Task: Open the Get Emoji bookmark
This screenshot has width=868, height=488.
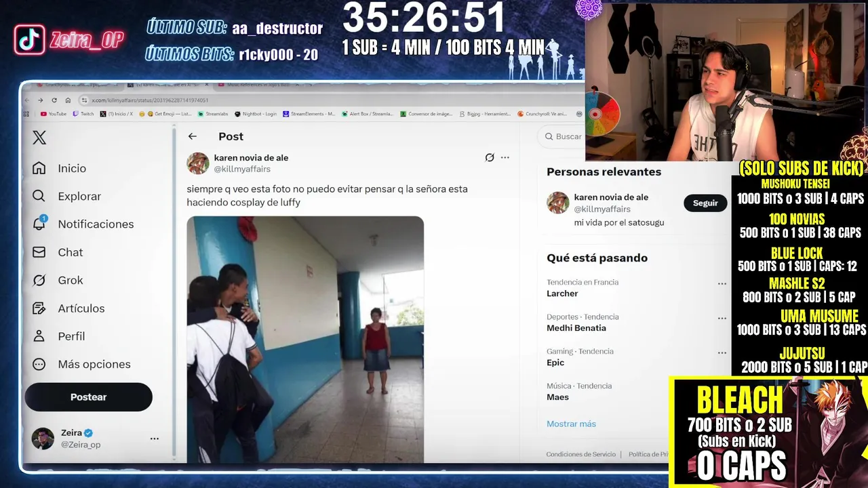Action: (165, 114)
